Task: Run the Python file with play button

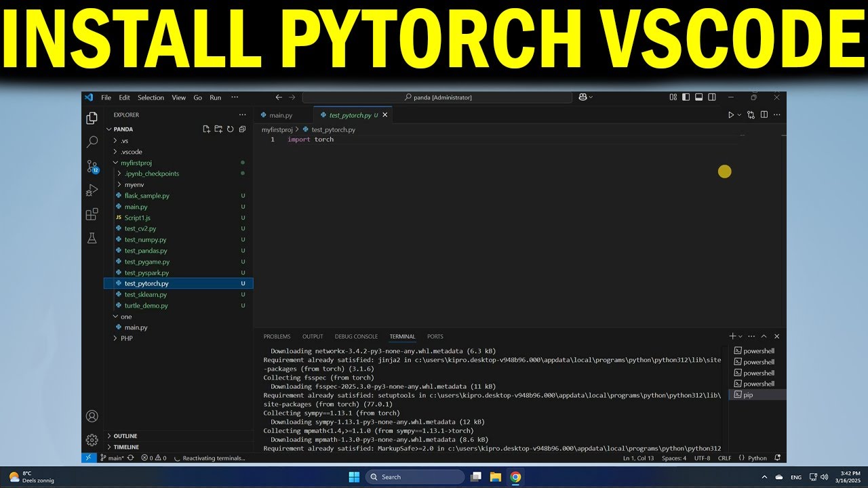Action: coord(731,115)
